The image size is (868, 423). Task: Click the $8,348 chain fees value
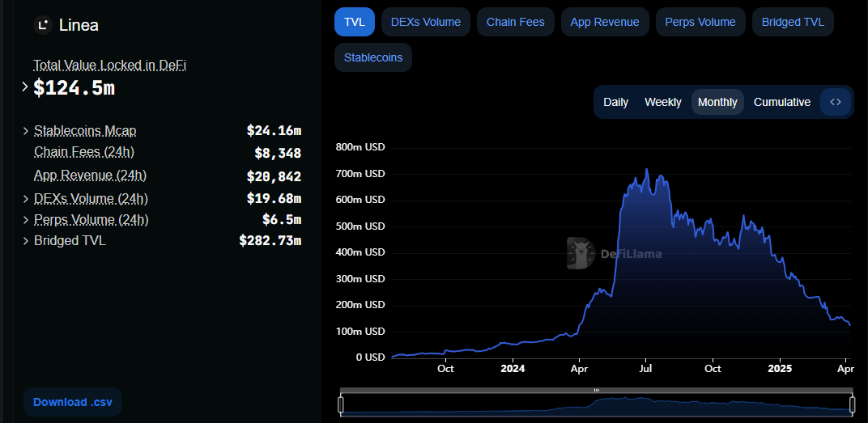278,153
